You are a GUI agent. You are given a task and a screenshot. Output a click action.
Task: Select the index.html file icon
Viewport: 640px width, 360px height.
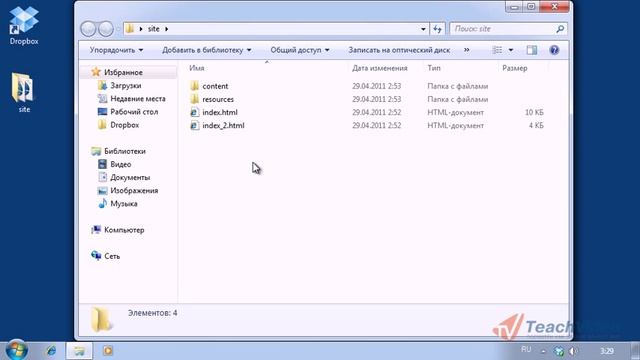click(195, 112)
